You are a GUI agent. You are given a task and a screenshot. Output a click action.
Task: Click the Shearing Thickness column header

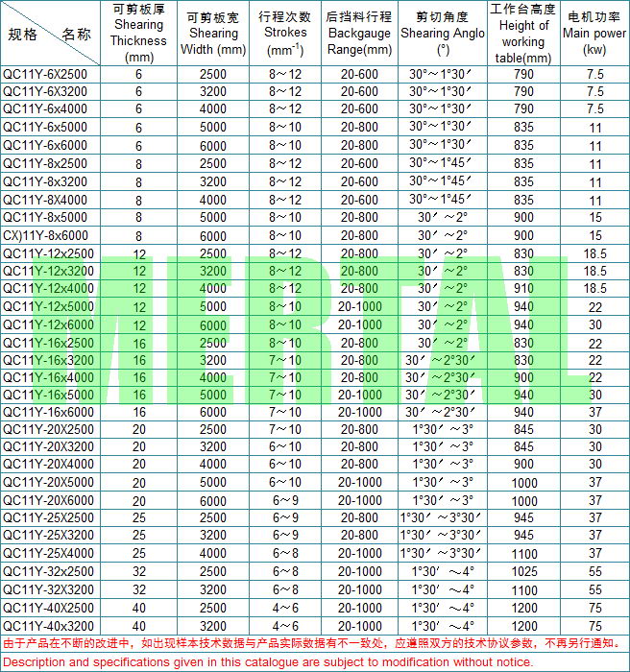[138, 33]
